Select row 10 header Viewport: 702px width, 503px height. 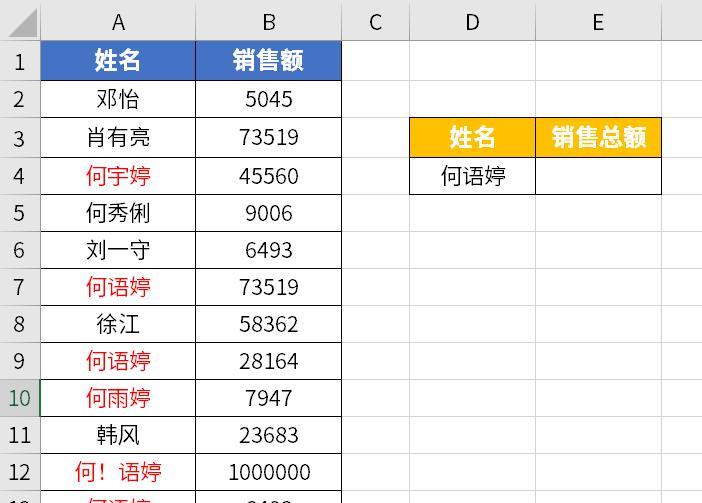(x=20, y=398)
